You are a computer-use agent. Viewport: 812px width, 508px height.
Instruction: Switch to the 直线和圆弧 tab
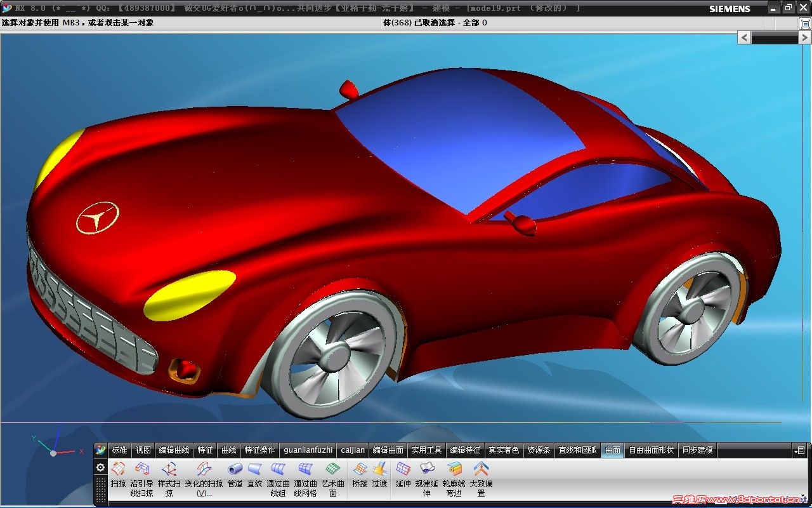pos(577,450)
